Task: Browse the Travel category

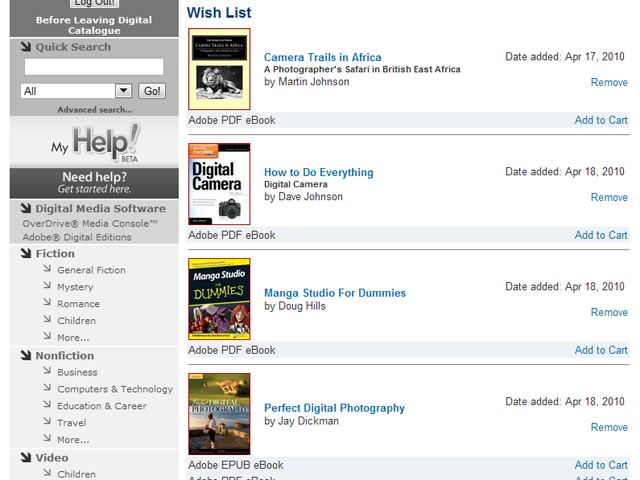Action: [x=71, y=423]
